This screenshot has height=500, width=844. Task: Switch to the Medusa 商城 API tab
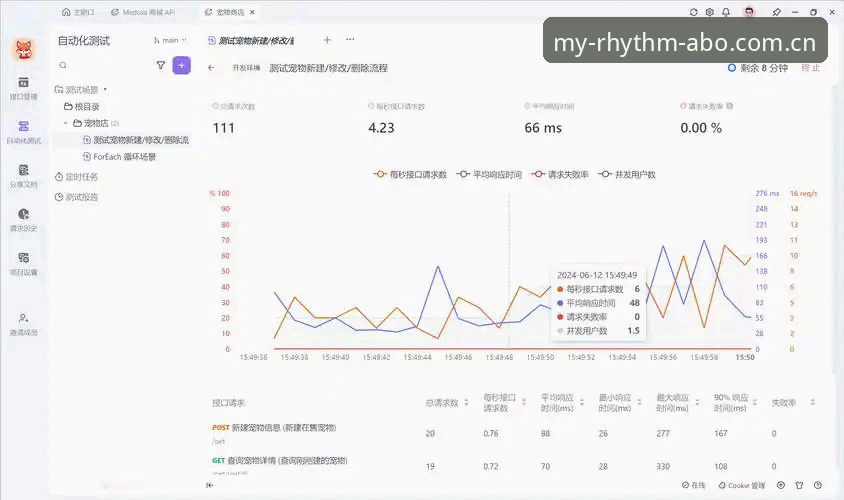[x=143, y=12]
